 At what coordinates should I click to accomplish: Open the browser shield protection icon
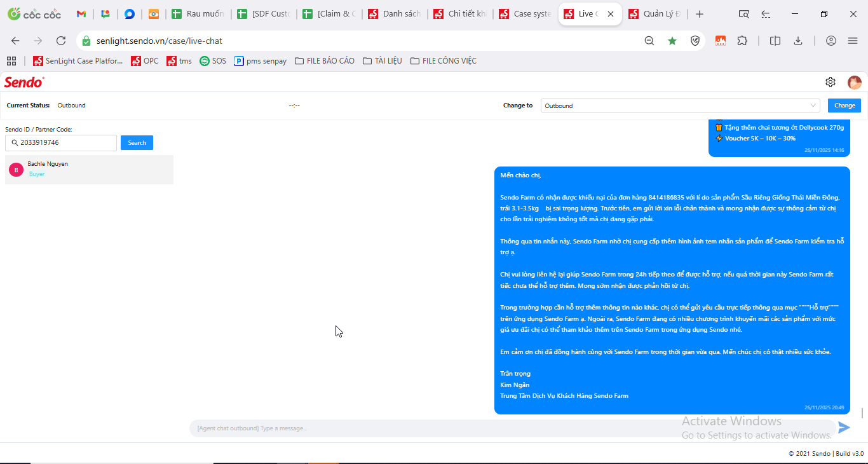(x=695, y=41)
